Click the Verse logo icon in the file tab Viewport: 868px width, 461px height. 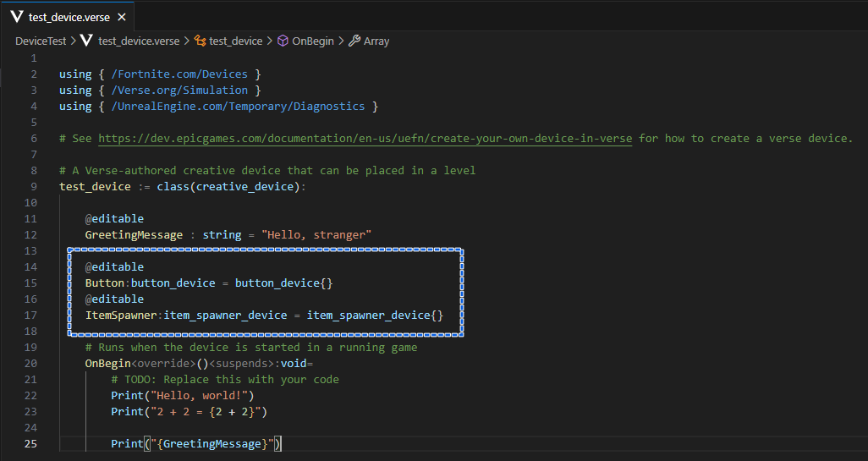pos(17,17)
